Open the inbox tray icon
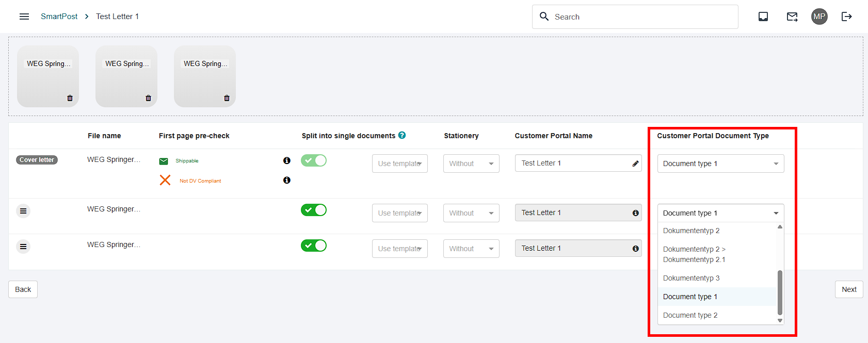 [x=763, y=17]
